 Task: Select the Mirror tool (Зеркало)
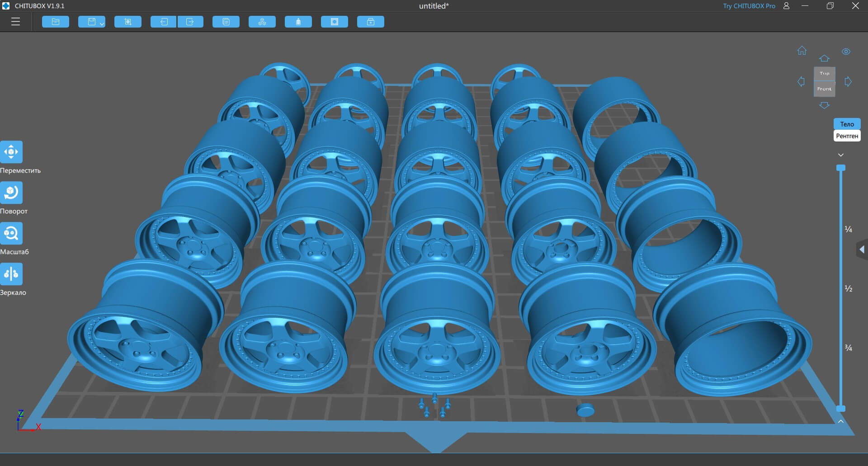[11, 274]
